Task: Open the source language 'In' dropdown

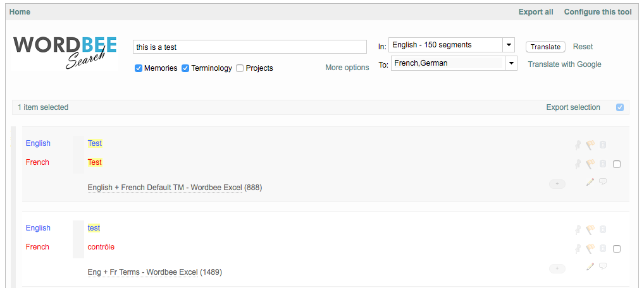Action: tap(509, 45)
